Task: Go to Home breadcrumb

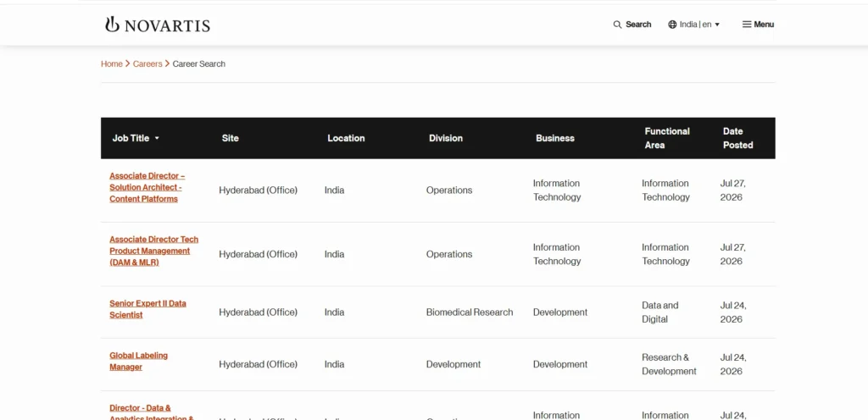Action: (111, 64)
